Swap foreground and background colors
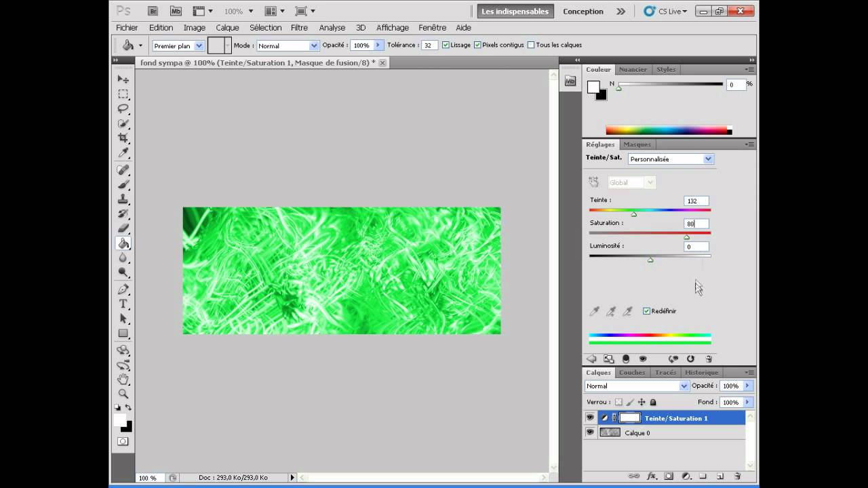 [129, 407]
